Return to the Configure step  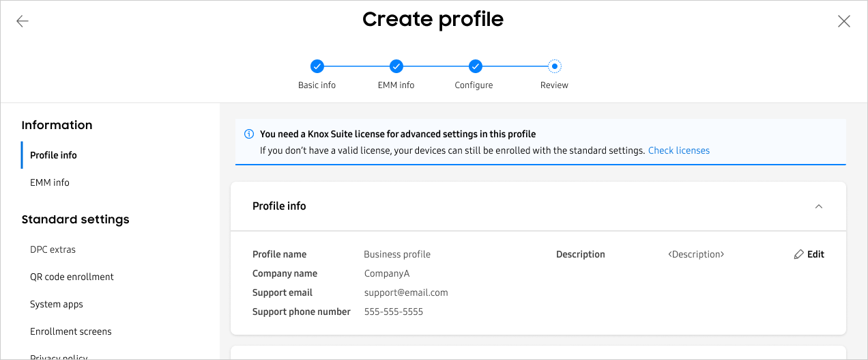(476, 66)
